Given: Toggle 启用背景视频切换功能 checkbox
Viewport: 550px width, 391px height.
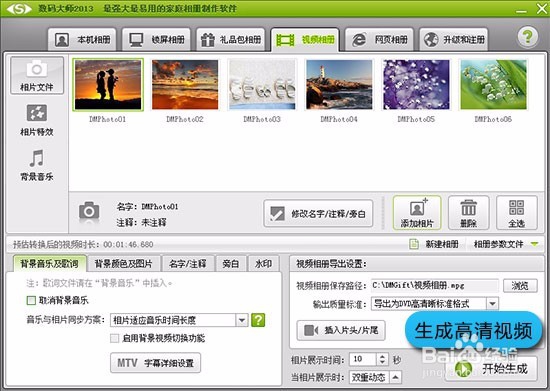Looking at the screenshot, I should [x=114, y=338].
